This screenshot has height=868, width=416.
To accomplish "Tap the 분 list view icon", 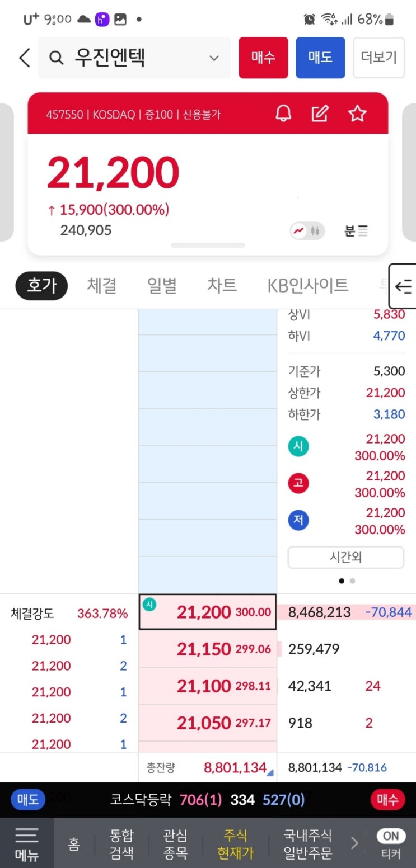I will coord(356,230).
